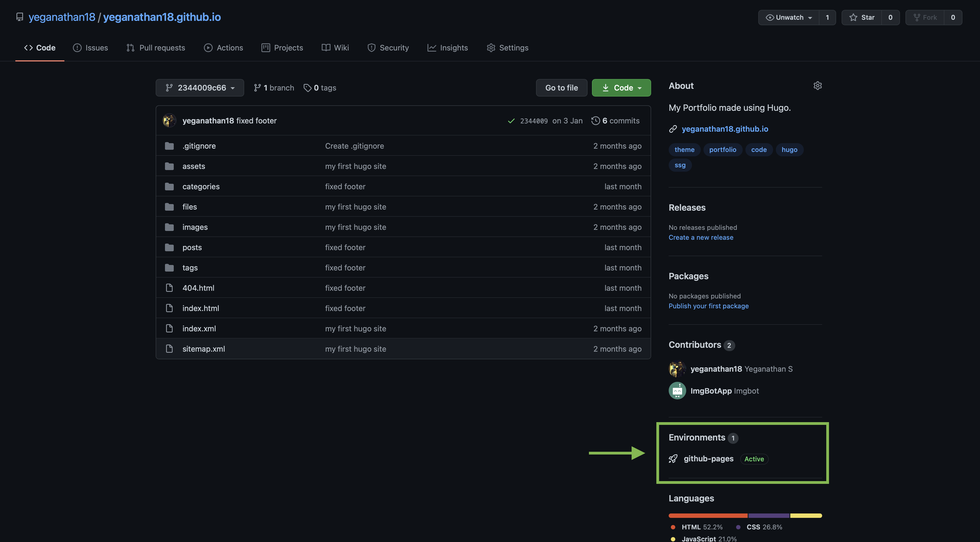Click the ImgBotApp contributor avatar
The image size is (980, 542).
[x=677, y=391]
